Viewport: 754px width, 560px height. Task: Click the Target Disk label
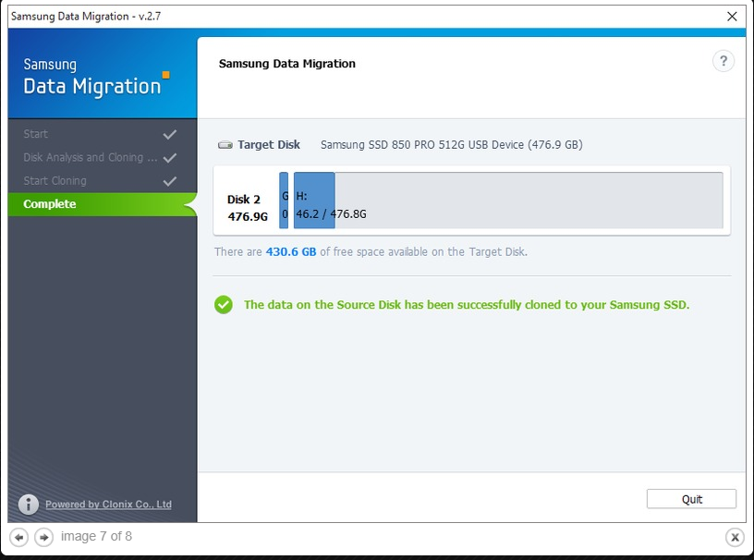(269, 145)
